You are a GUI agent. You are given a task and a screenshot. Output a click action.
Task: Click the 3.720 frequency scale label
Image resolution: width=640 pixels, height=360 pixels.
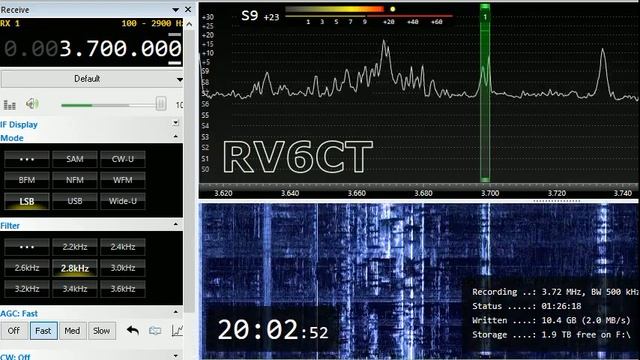click(556, 193)
